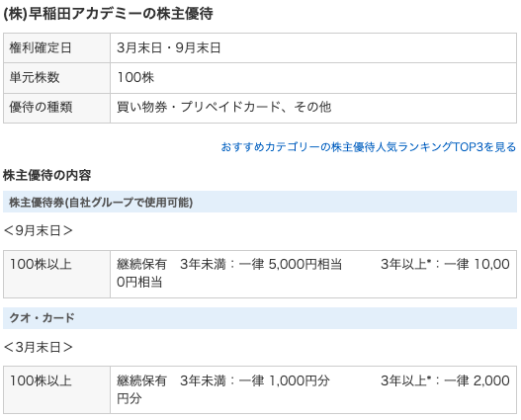The image size is (521, 420).
Task: Select the 単元株数 label cell
Action: (56, 78)
